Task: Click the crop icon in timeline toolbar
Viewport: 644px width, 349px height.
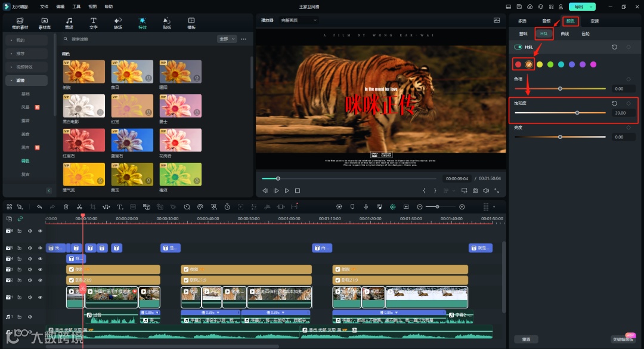Action: pyautogui.click(x=93, y=207)
